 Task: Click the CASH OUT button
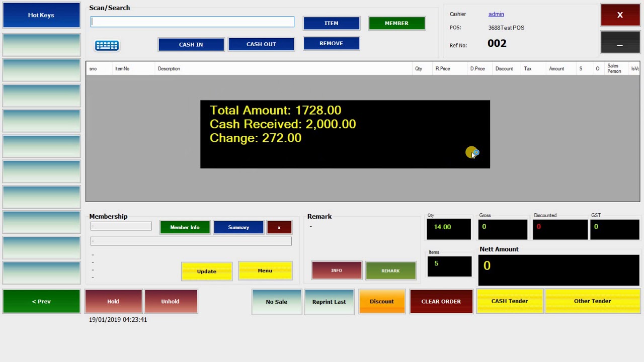point(261,44)
